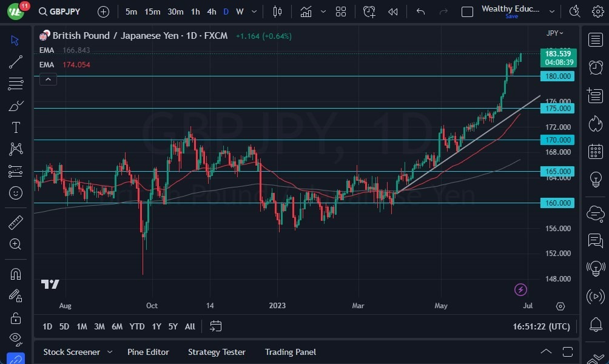Select the trend line drawing tool
Screen dimensions: 609x364
click(15, 61)
